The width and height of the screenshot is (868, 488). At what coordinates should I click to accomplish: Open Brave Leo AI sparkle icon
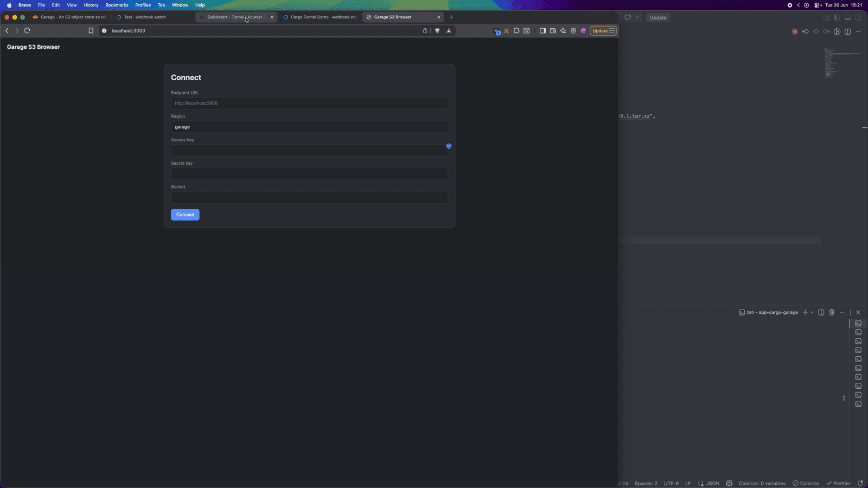click(563, 31)
